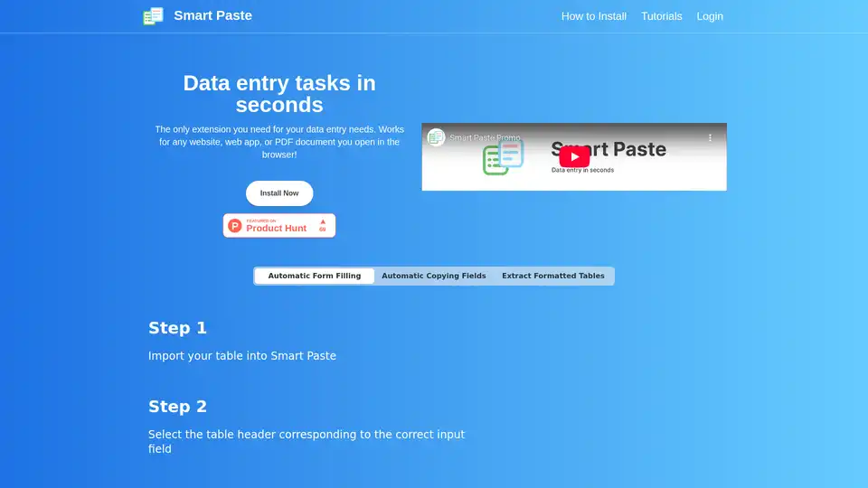
Task: Switch to the Extract Formatted Tables tab
Action: [x=552, y=276]
